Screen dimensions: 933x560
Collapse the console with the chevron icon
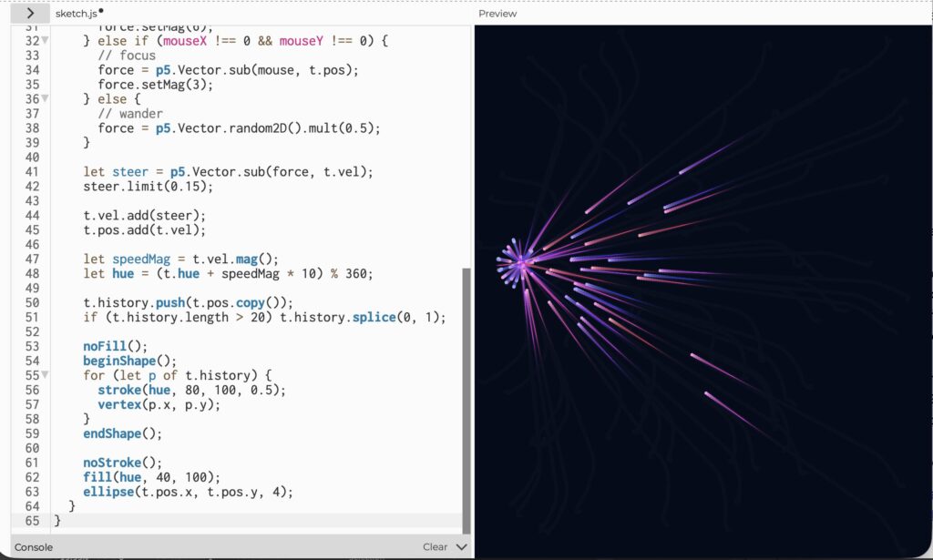tap(461, 546)
